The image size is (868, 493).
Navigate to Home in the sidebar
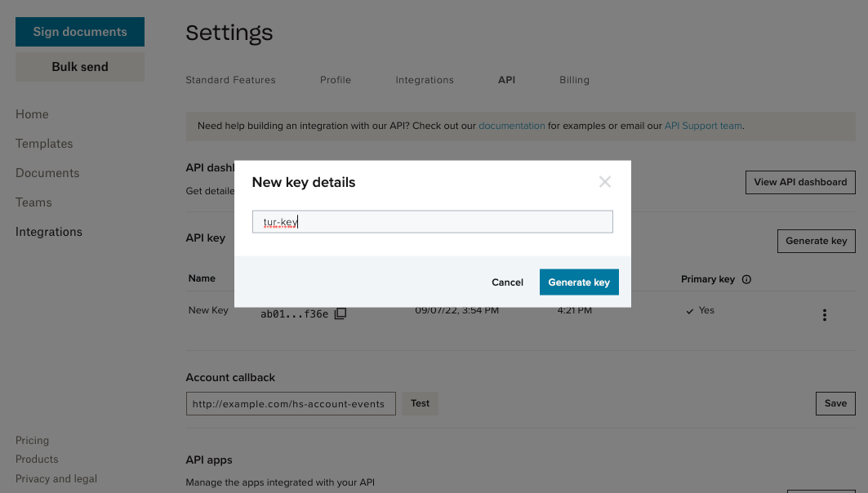(32, 113)
